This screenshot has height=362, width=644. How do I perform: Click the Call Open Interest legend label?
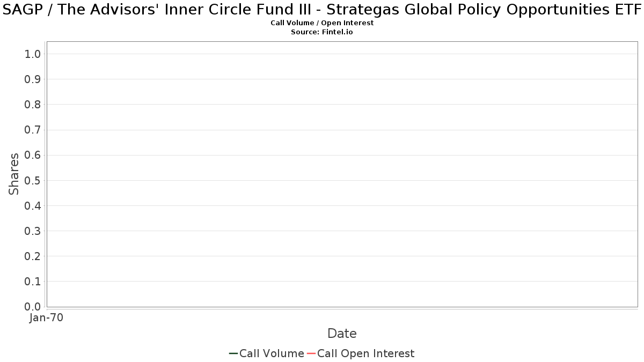click(365, 353)
